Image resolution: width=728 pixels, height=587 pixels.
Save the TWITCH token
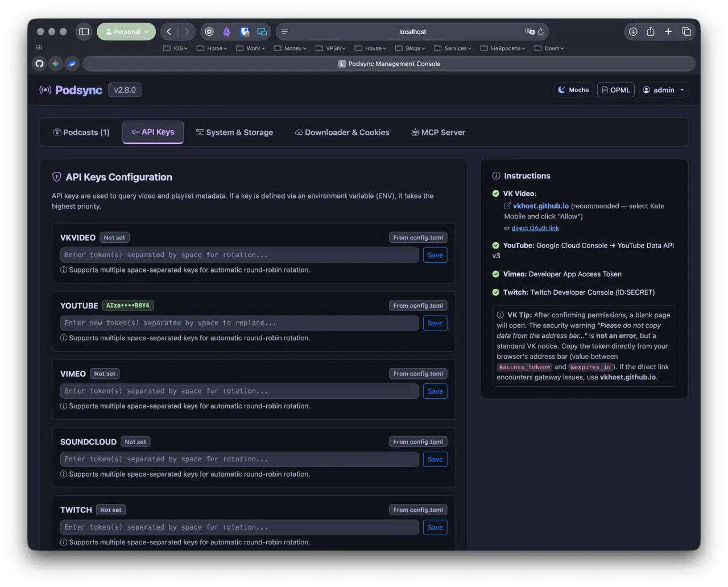[435, 527]
